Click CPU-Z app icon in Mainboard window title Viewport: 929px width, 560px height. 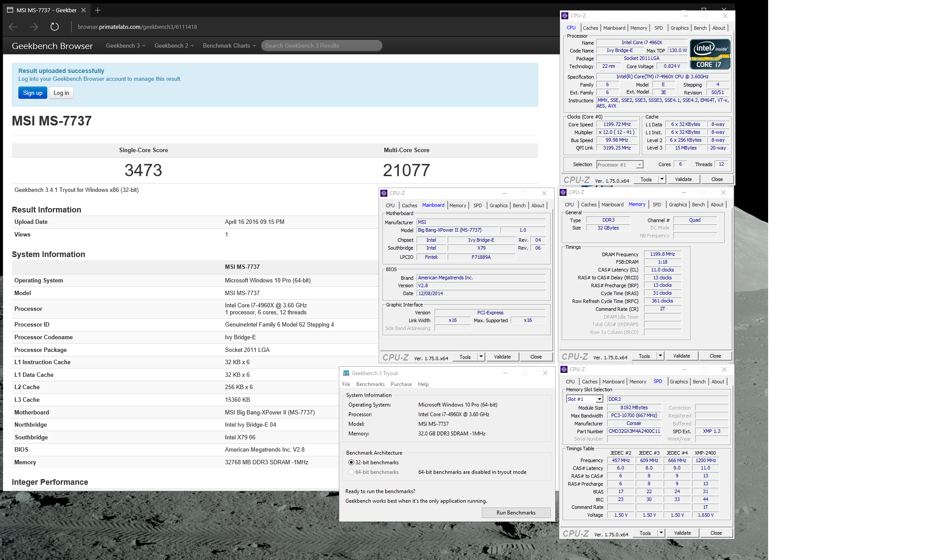tap(384, 193)
